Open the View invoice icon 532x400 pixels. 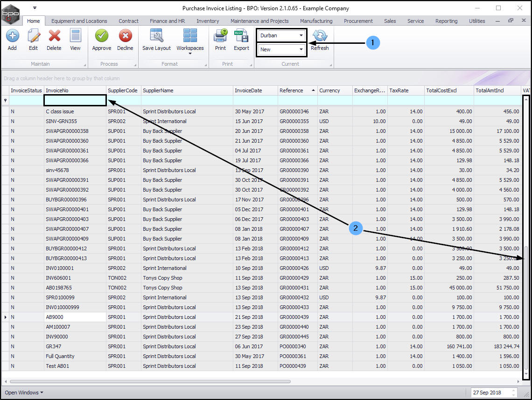[75, 36]
